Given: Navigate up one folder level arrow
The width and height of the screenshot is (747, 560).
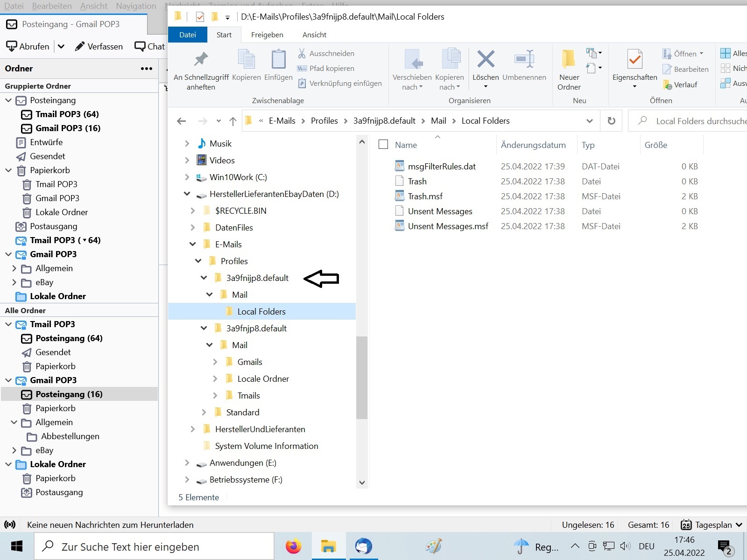Looking at the screenshot, I should [233, 121].
